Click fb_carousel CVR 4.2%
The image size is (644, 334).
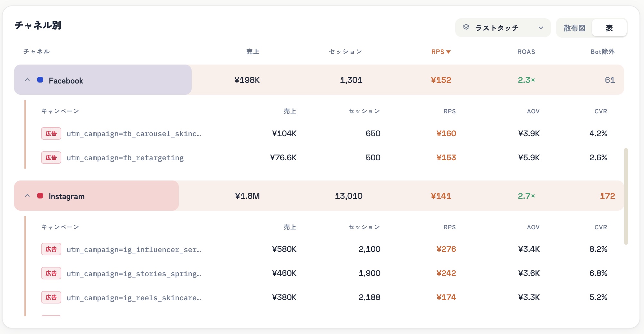point(598,133)
